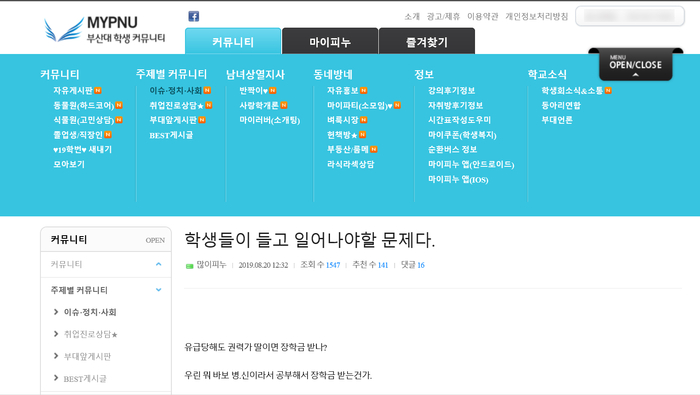Click the new-post badge beside 자유게시판
Screen dimensions: 700x395
98,91
